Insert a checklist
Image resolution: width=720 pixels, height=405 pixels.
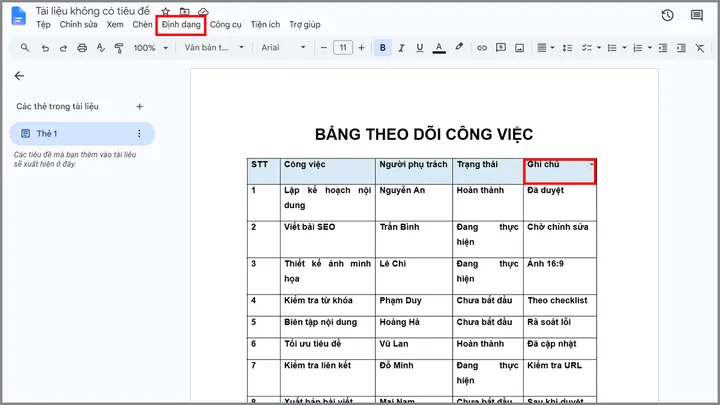pyautogui.click(x=586, y=48)
